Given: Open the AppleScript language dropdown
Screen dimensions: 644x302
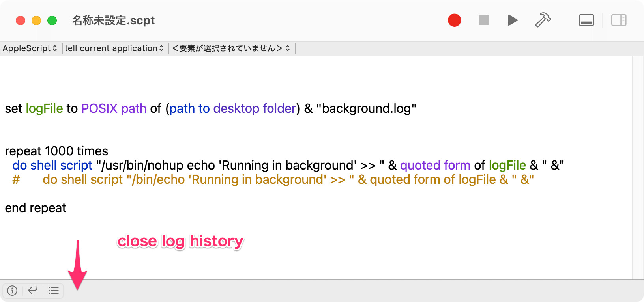Looking at the screenshot, I should coord(30,48).
